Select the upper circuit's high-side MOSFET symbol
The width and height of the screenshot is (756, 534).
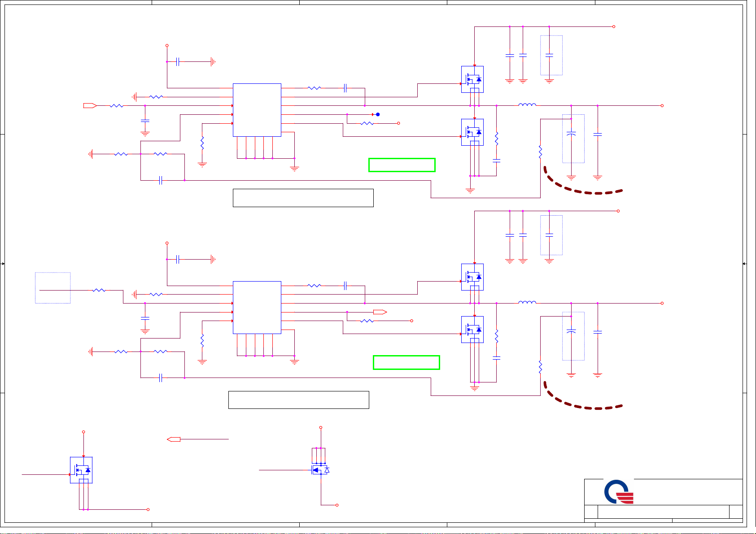pos(472,79)
